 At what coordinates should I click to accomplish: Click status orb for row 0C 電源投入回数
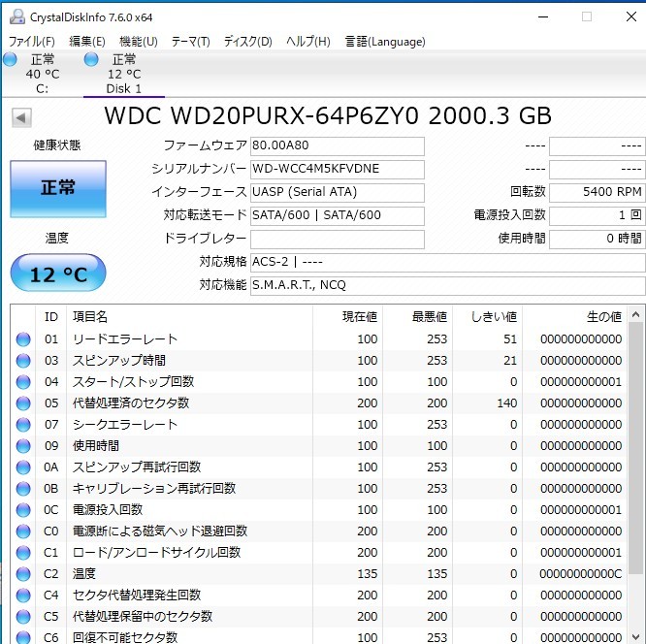[23, 510]
